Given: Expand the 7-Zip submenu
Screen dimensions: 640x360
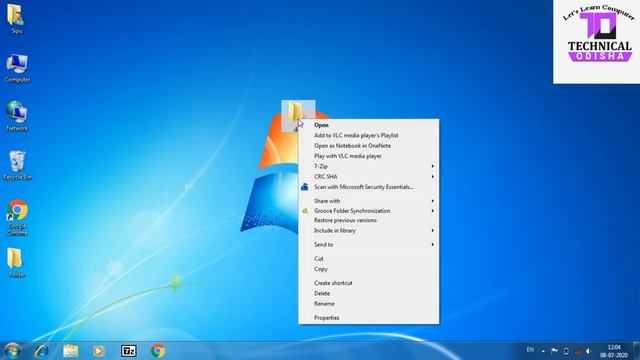Looking at the screenshot, I should [369, 166].
